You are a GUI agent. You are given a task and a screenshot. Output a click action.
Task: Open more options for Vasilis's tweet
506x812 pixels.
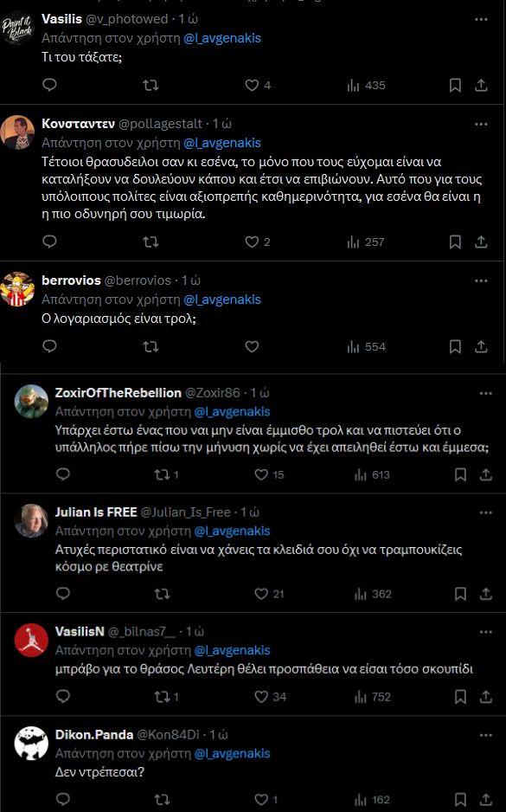(481, 19)
